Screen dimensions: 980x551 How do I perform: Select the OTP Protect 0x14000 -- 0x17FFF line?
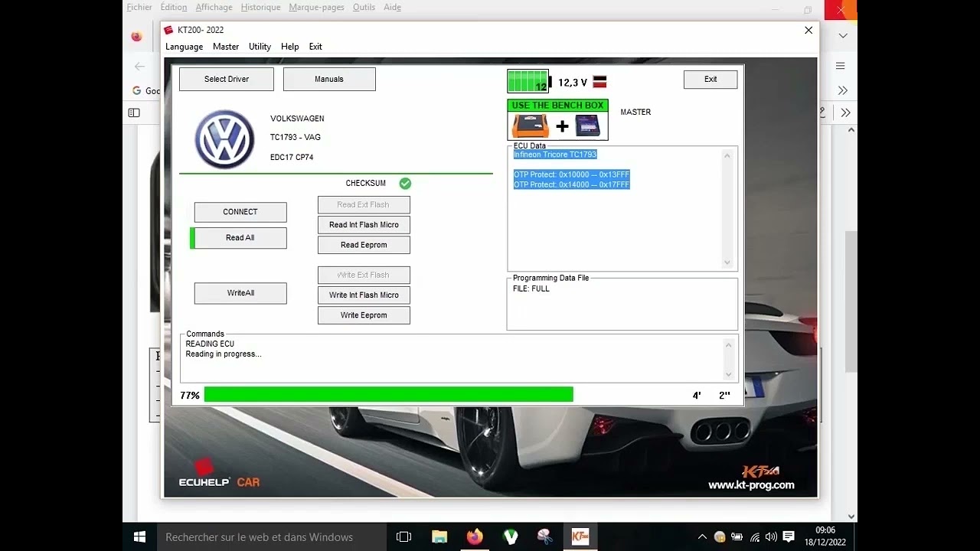point(572,184)
